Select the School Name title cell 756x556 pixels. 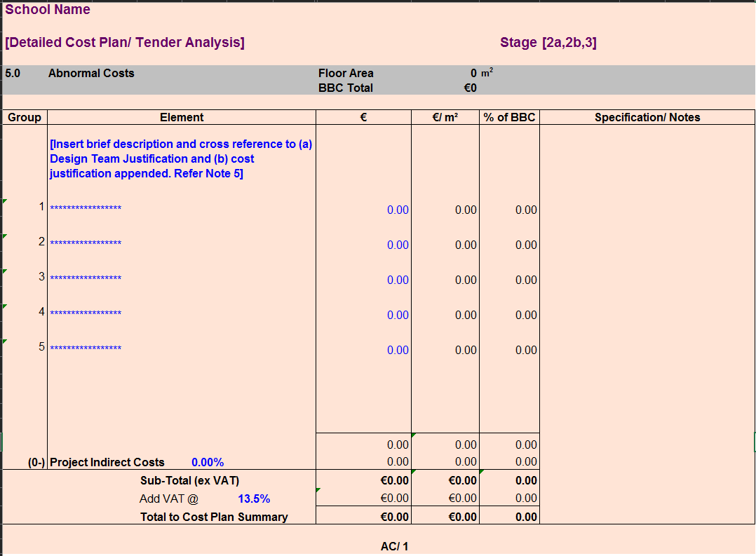(46, 9)
